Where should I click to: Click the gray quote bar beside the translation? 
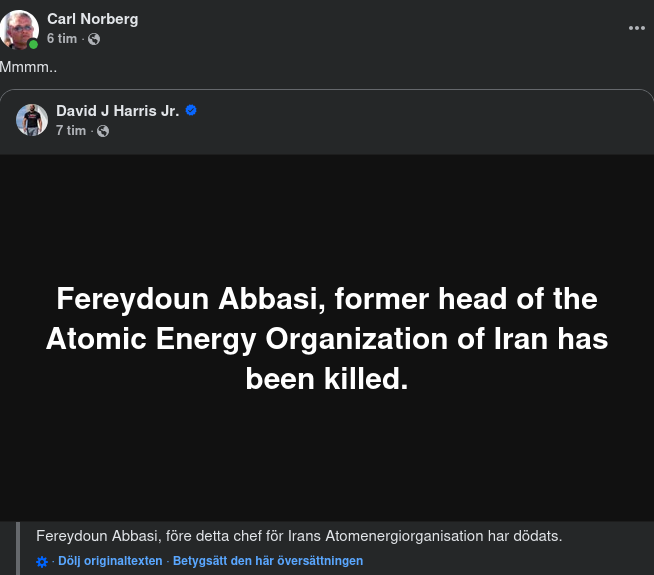click(x=18, y=548)
